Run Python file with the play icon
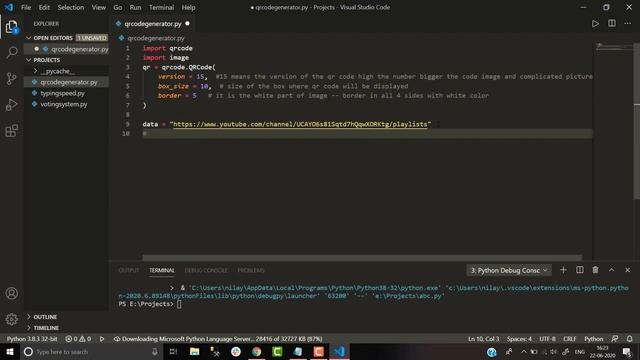The width and height of the screenshot is (640, 360). tap(595, 24)
